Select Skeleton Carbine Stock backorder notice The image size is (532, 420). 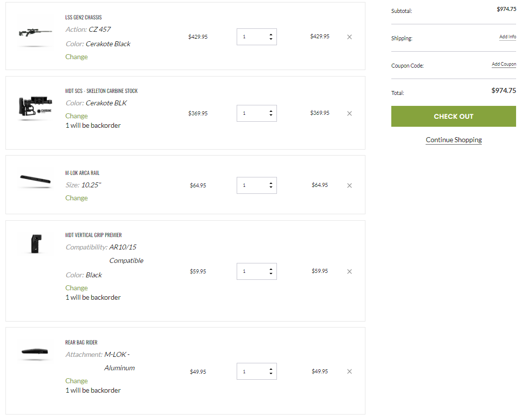point(93,126)
